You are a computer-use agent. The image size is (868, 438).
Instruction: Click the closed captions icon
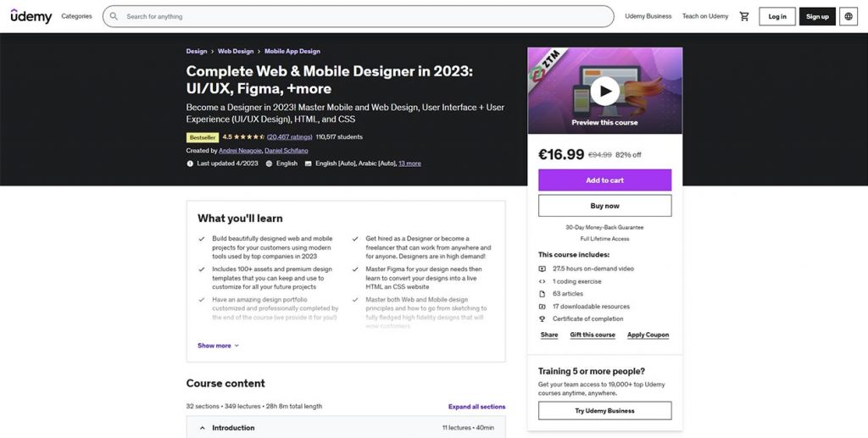pos(309,164)
